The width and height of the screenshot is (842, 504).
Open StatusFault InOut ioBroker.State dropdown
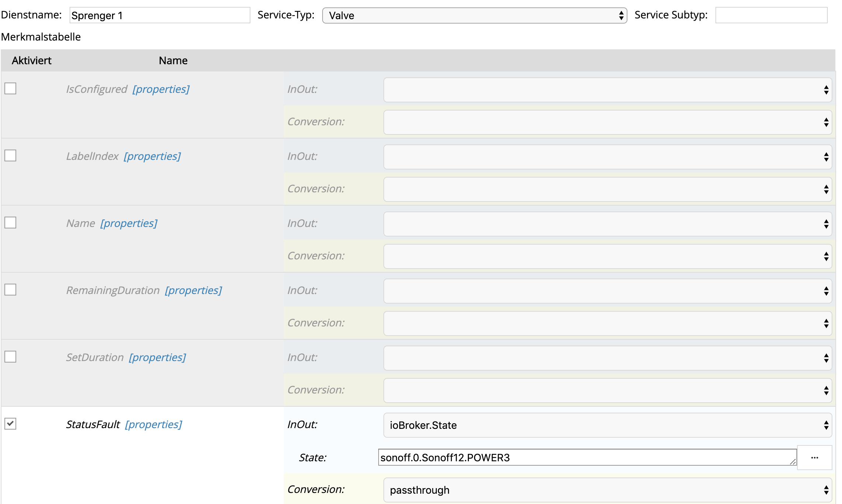607,425
